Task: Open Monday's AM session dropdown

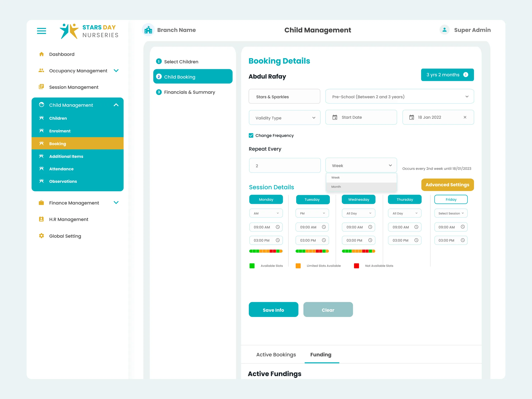Action: click(266, 213)
